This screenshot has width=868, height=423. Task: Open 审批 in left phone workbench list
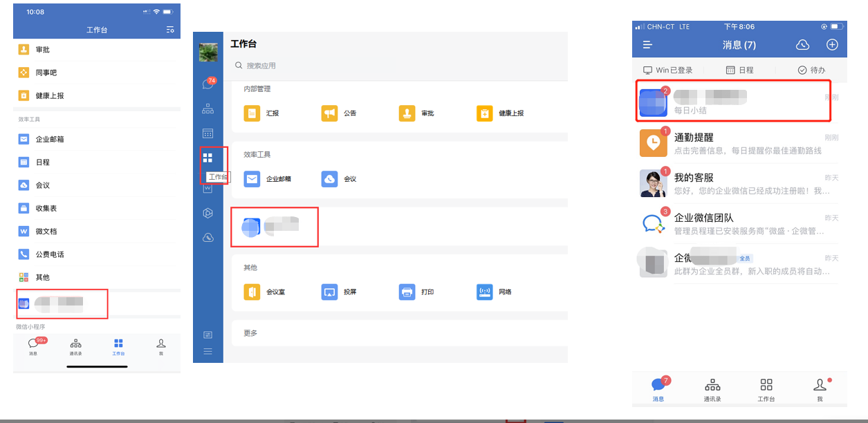pos(97,50)
